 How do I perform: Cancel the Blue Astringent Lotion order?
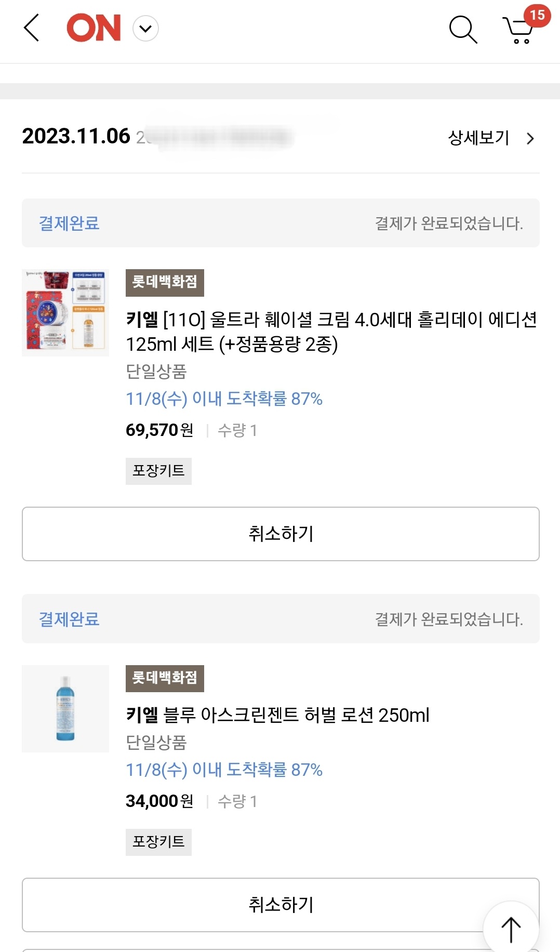[x=281, y=905]
